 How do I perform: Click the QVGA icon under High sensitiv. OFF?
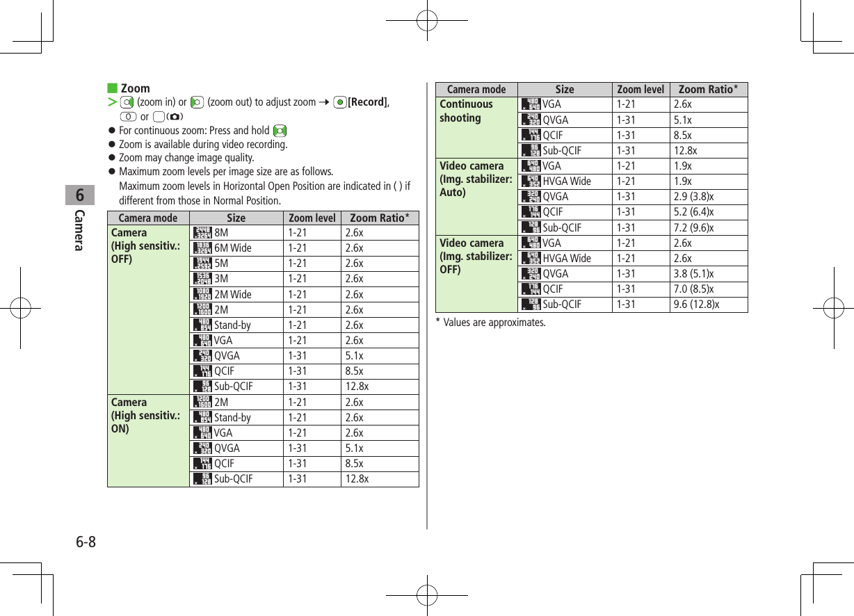click(202, 356)
